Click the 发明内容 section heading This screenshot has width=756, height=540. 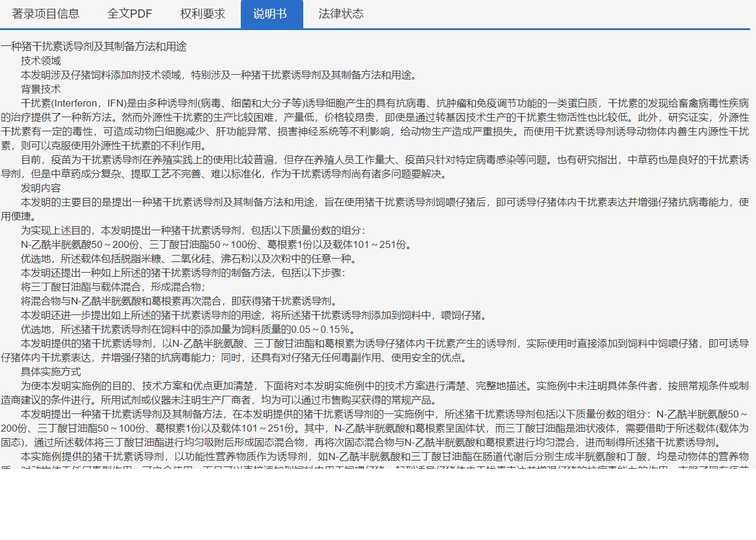pyautogui.click(x=41, y=188)
